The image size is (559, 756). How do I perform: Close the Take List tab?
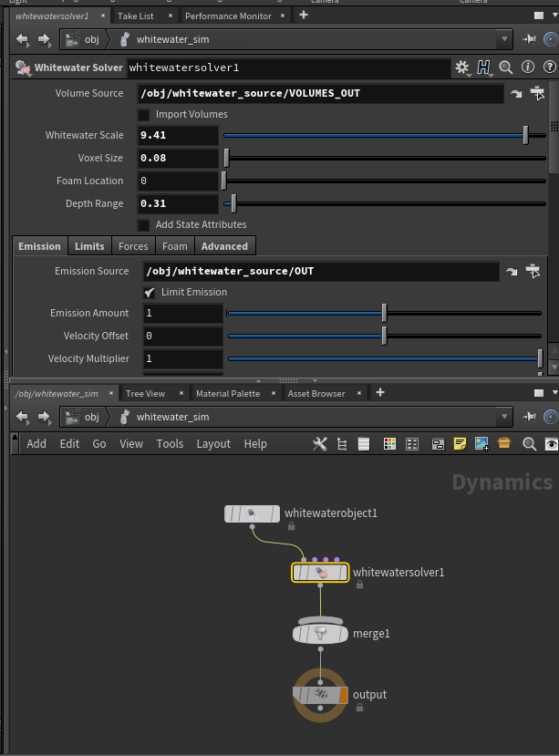pos(171,16)
